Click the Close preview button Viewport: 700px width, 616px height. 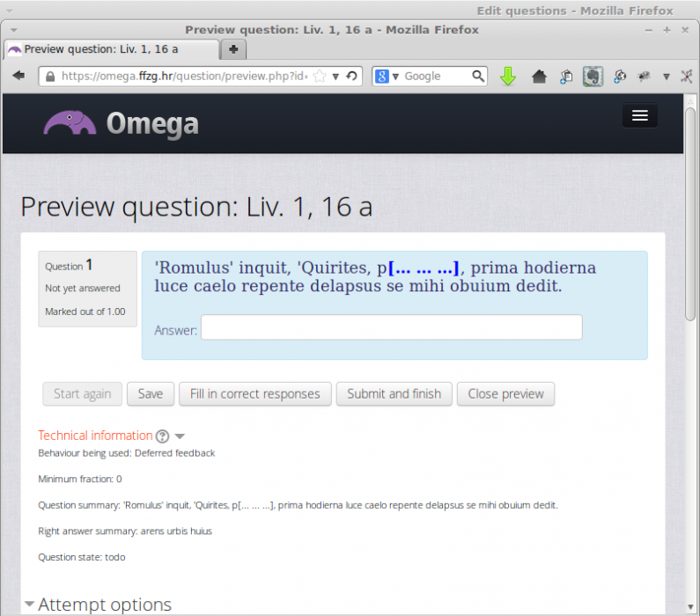505,394
